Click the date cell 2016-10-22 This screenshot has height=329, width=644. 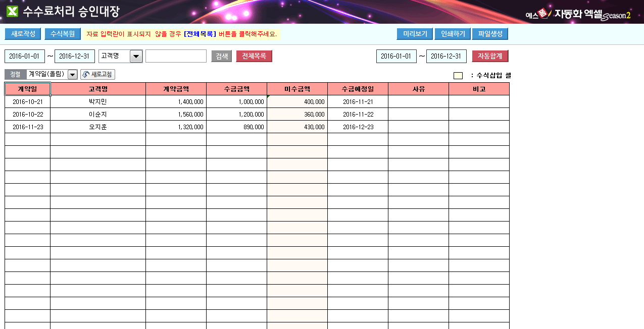28,114
